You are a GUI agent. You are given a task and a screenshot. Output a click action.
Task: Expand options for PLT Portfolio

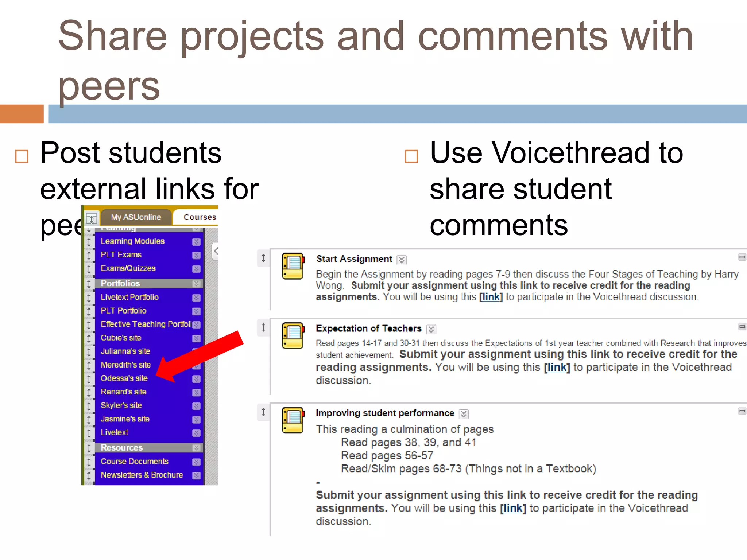click(x=196, y=311)
